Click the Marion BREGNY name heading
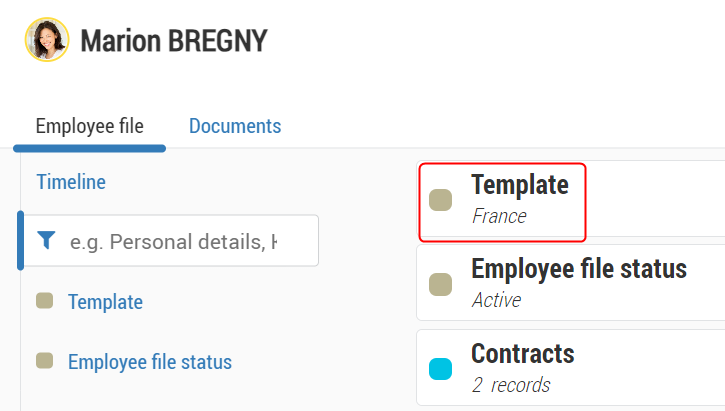 coord(174,41)
